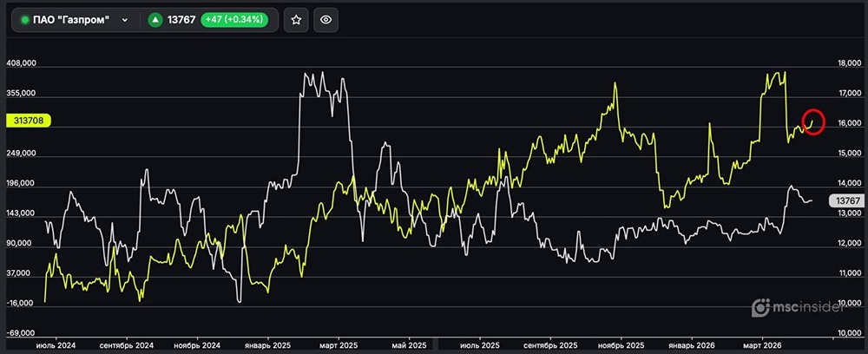Click the white 13767 axis price label
868x354 pixels.
(846, 200)
